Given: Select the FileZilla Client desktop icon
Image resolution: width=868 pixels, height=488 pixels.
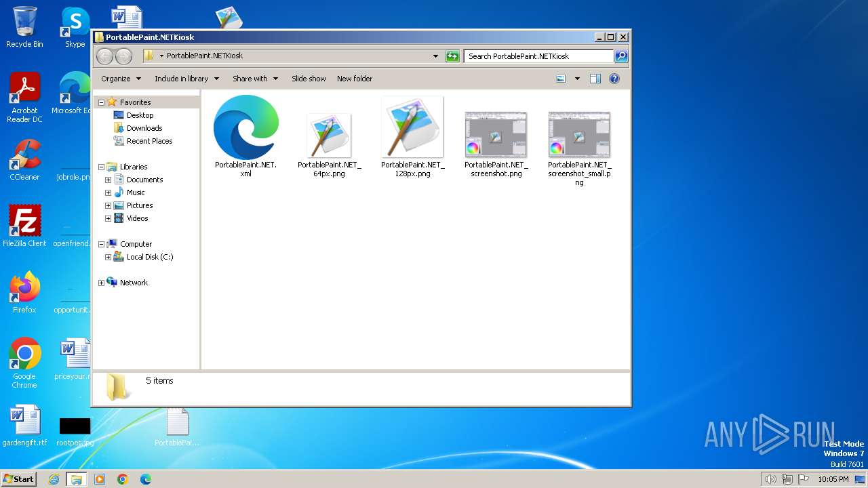Looking at the screenshot, I should pyautogui.click(x=24, y=226).
